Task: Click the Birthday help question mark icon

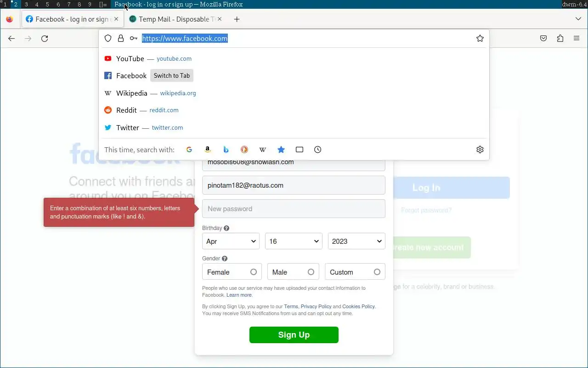Action: pyautogui.click(x=226, y=228)
